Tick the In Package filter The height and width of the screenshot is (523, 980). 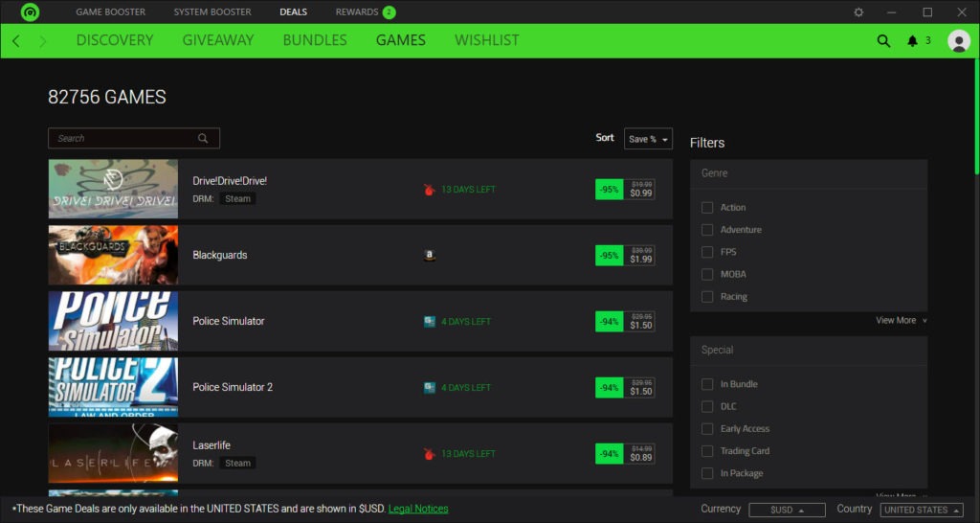coord(707,473)
